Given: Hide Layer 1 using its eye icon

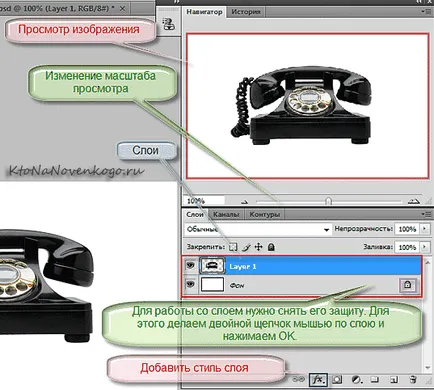Looking at the screenshot, I should [x=190, y=266].
